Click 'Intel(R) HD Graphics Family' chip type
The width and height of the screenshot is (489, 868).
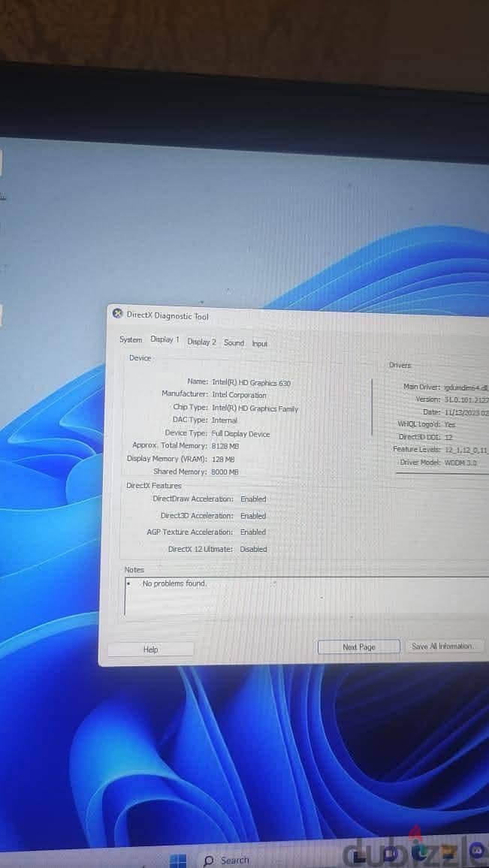[255, 408]
